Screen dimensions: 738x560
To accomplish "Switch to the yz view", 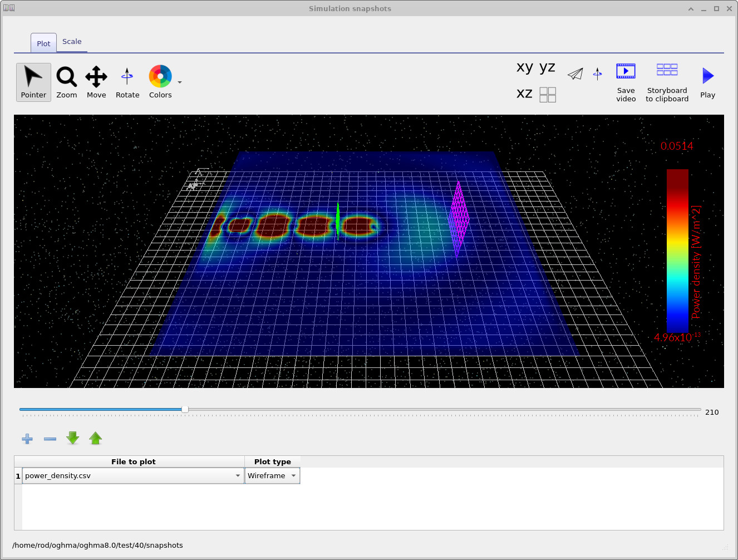I will point(548,67).
